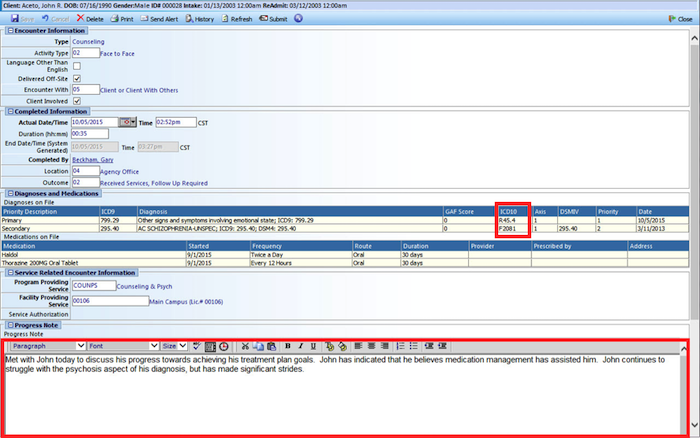Click the progress note scrollbar up arrow
The image size is (700, 438).
pos(683,349)
